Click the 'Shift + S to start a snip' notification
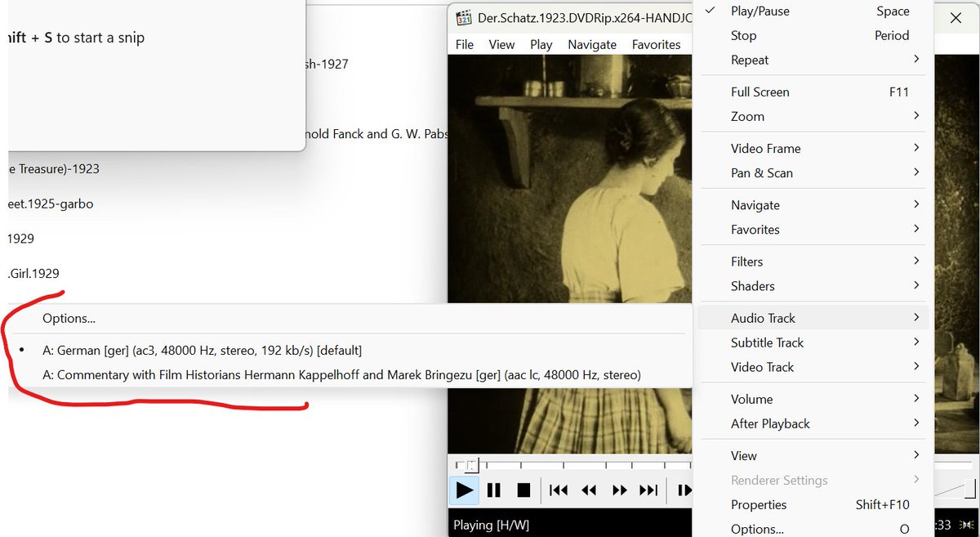 (78, 38)
